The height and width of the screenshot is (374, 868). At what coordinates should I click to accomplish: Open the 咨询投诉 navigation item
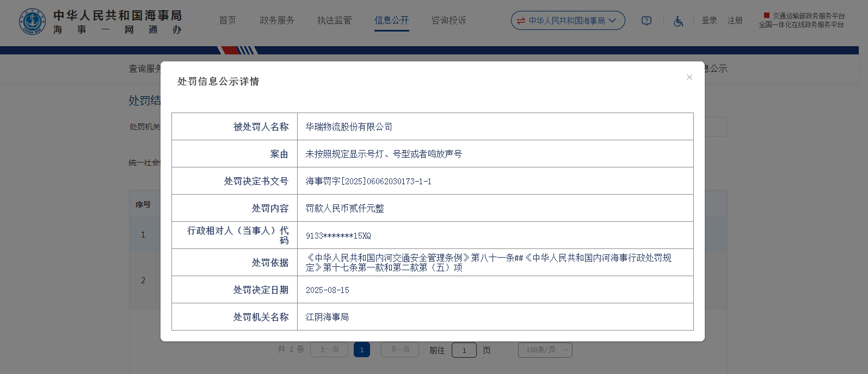[x=448, y=21]
